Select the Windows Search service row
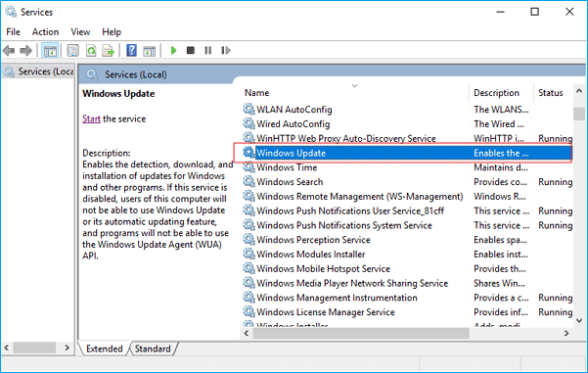The width and height of the screenshot is (588, 373). coord(407,182)
